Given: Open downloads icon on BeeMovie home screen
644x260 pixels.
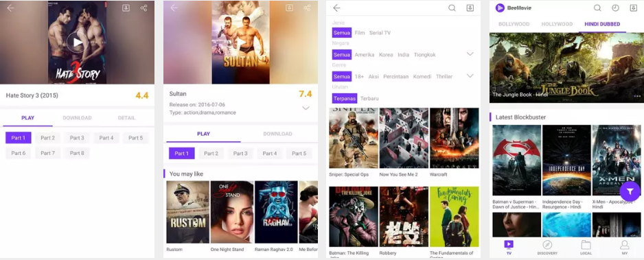Looking at the screenshot, I should pyautogui.click(x=633, y=8).
